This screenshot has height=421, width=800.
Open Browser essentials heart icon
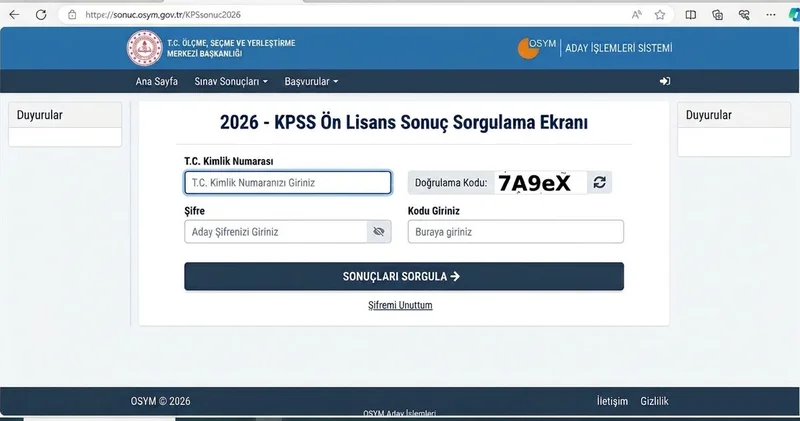pyautogui.click(x=744, y=15)
